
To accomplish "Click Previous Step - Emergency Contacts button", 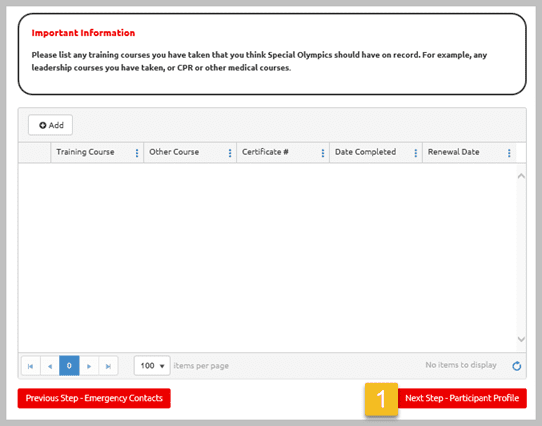I will point(94,398).
